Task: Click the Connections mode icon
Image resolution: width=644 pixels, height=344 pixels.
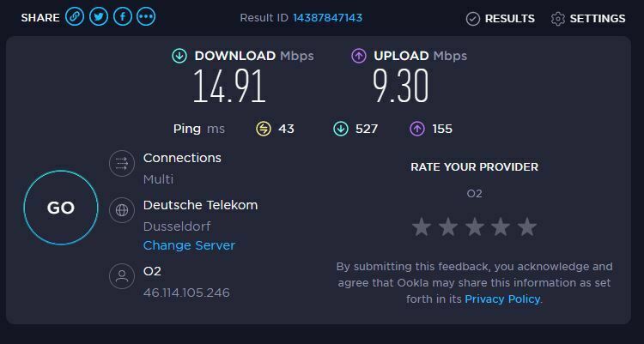Action: point(122,163)
